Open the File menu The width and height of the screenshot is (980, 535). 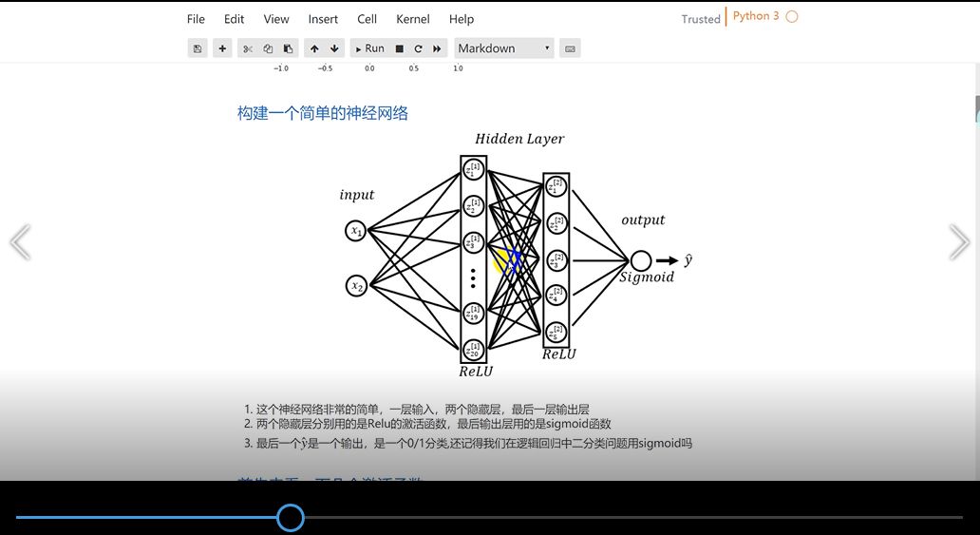pyautogui.click(x=196, y=19)
